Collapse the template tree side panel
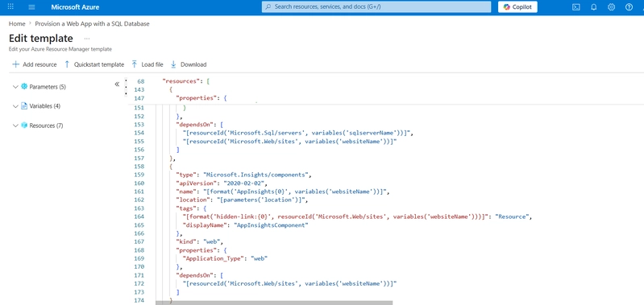 pyautogui.click(x=117, y=84)
